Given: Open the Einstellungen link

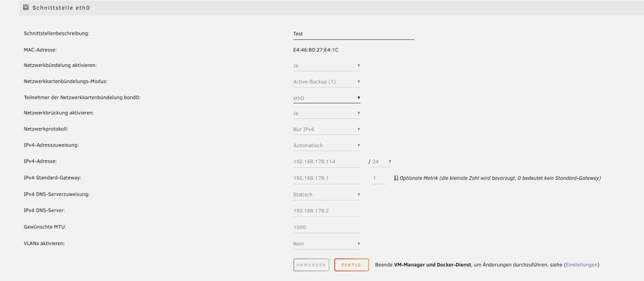Looking at the screenshot, I should click(x=582, y=265).
